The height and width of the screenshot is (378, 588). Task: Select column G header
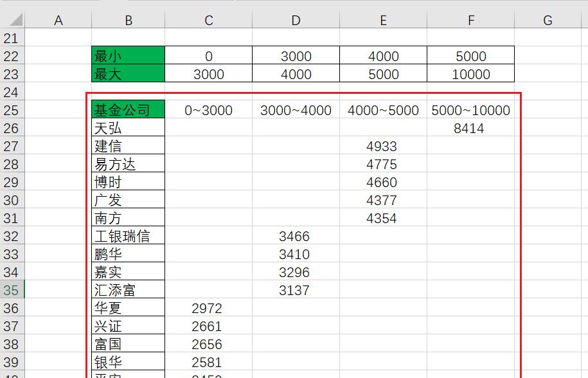point(548,20)
